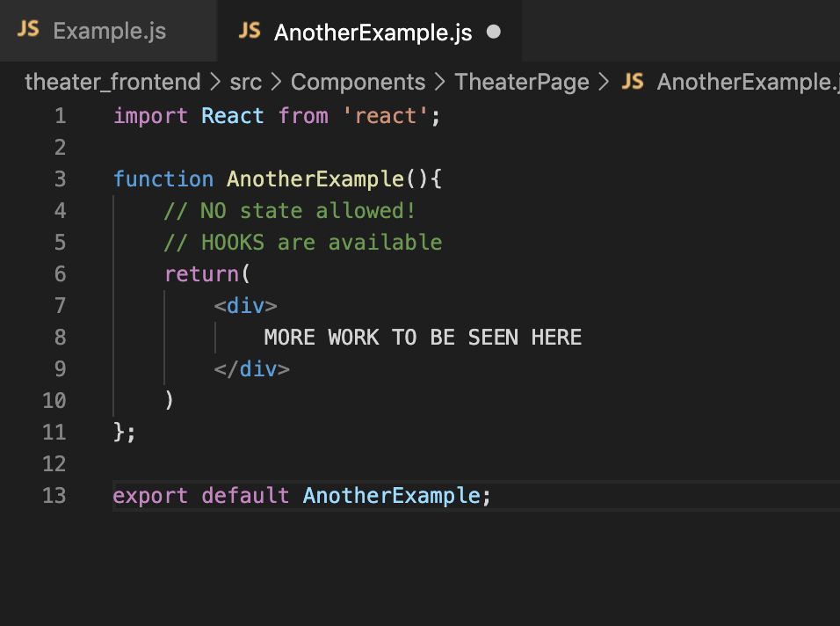The image size is (840, 626).
Task: Click the word React on the import line
Action: point(232,115)
